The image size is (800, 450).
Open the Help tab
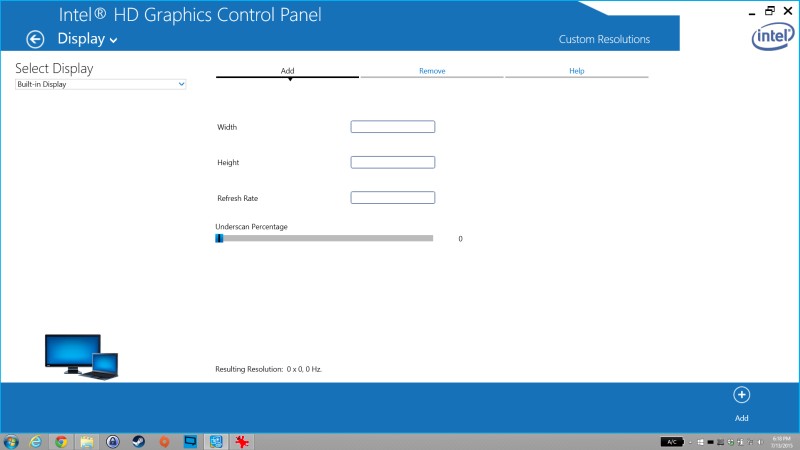pyautogui.click(x=577, y=71)
